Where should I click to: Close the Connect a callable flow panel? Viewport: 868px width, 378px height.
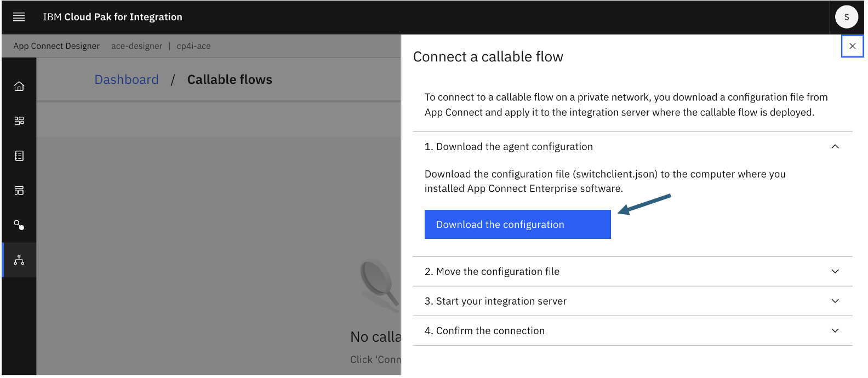click(x=852, y=46)
